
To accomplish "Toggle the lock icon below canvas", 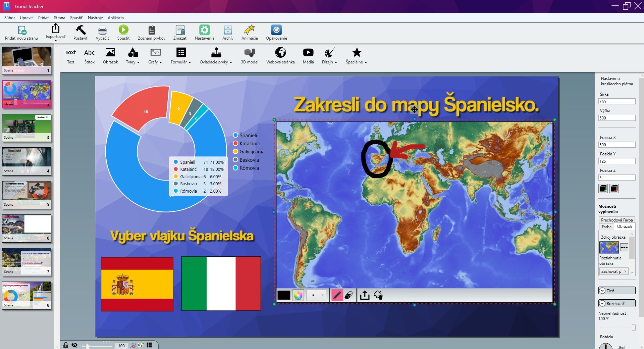I will tap(66, 345).
